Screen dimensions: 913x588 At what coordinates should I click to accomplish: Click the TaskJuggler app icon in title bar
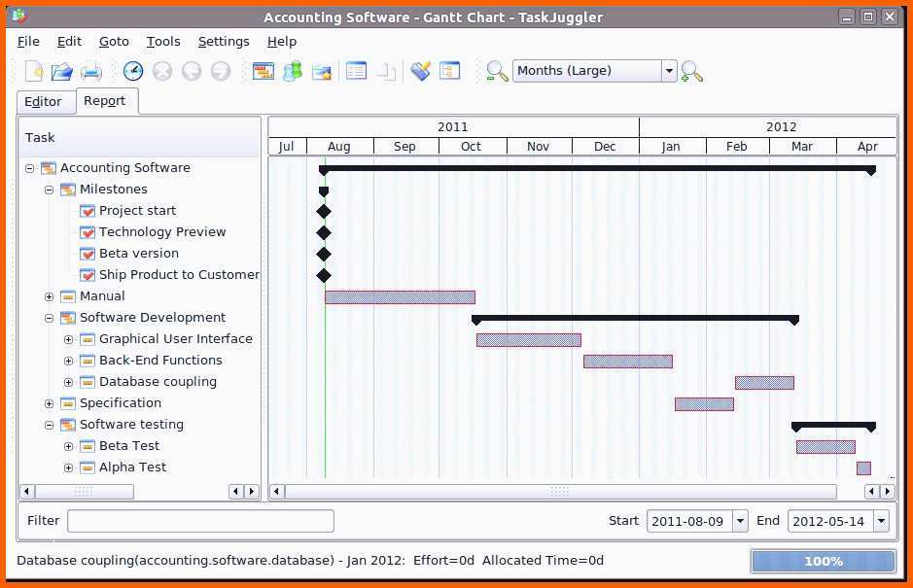coord(19,17)
